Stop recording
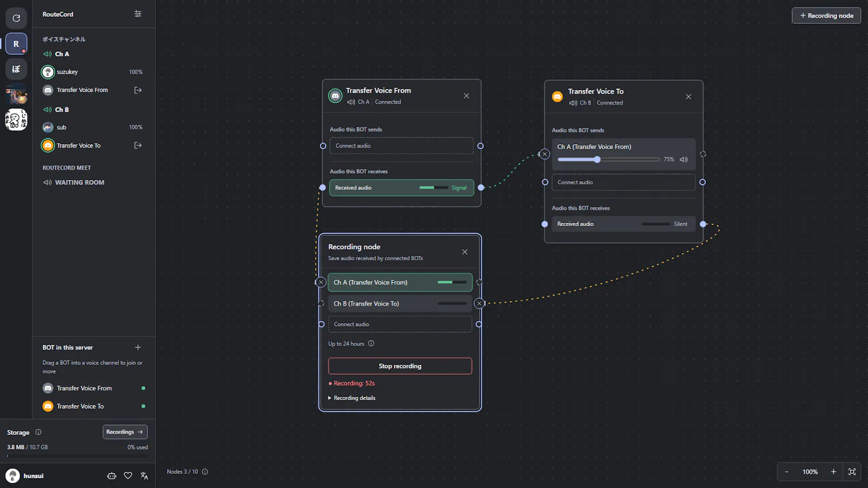The width and height of the screenshot is (868, 488). [x=400, y=366]
